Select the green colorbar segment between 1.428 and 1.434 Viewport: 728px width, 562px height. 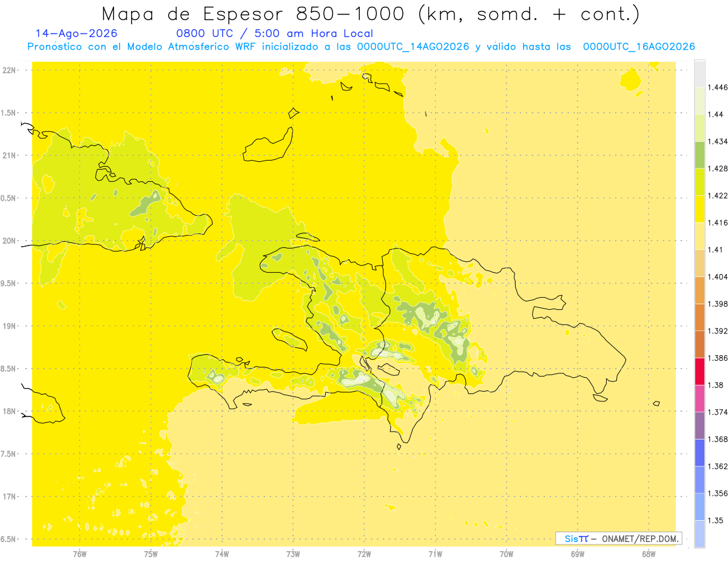[x=699, y=155]
